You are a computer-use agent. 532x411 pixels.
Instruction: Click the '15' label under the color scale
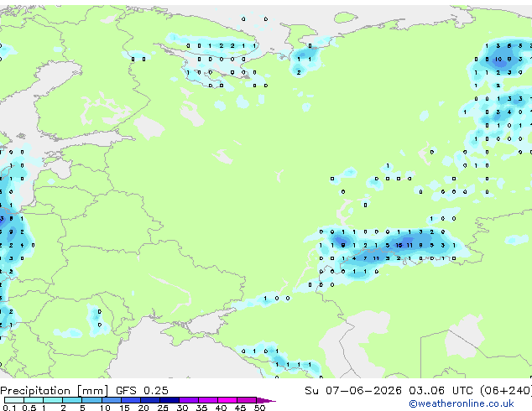pyautogui.click(x=124, y=408)
